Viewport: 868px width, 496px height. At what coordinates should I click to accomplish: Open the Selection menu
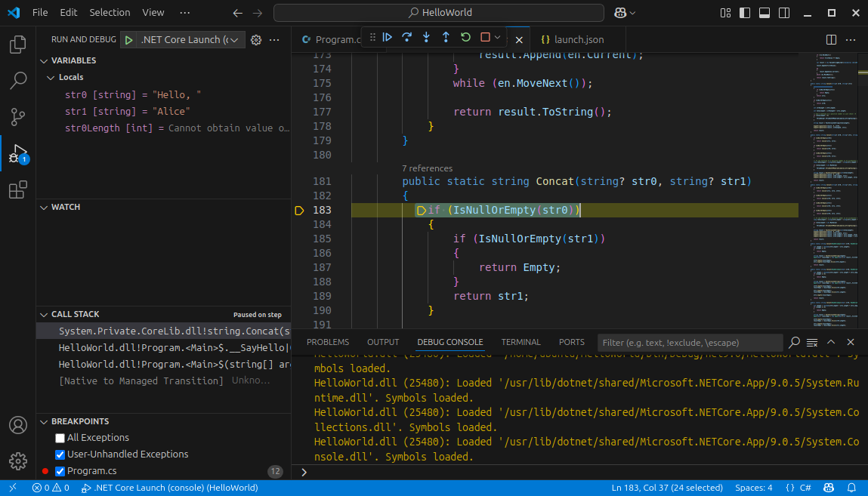tap(110, 12)
